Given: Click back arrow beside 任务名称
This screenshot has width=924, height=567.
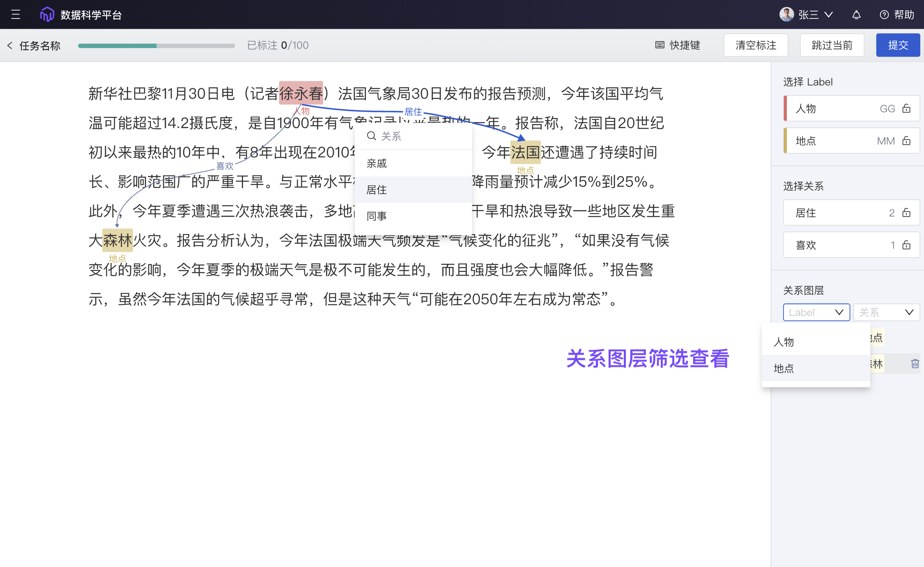Looking at the screenshot, I should point(10,45).
